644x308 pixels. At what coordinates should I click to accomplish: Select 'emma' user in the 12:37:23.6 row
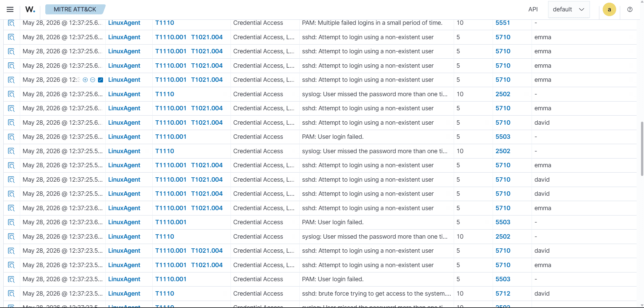tap(543, 208)
